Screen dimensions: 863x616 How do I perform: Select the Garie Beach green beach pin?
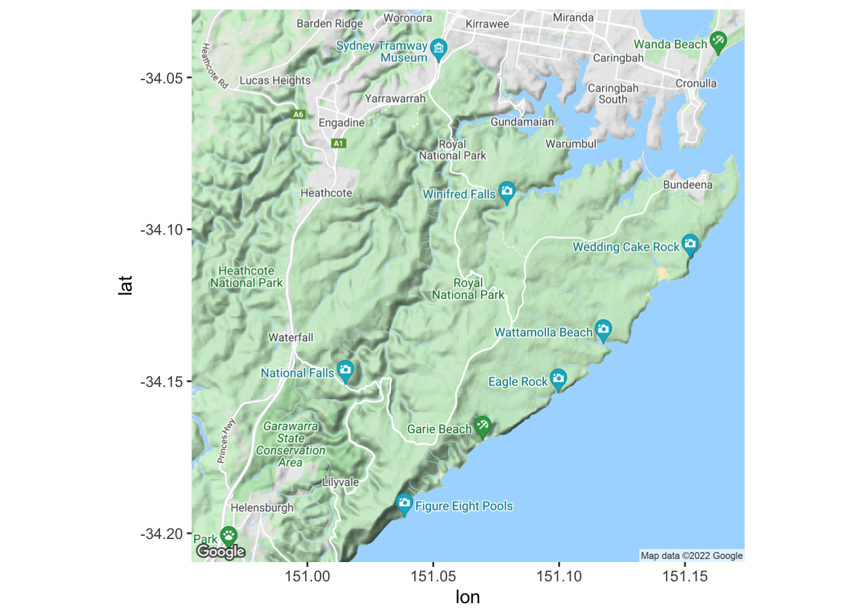point(482,425)
